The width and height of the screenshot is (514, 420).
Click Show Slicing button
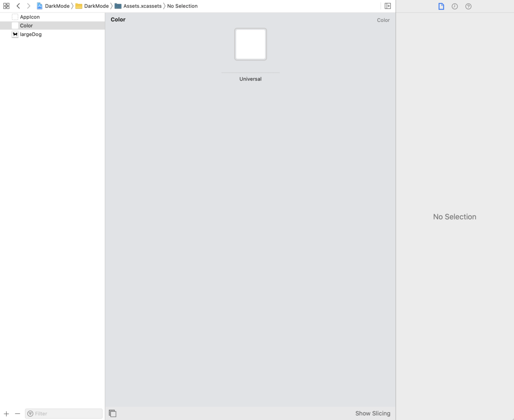373,414
